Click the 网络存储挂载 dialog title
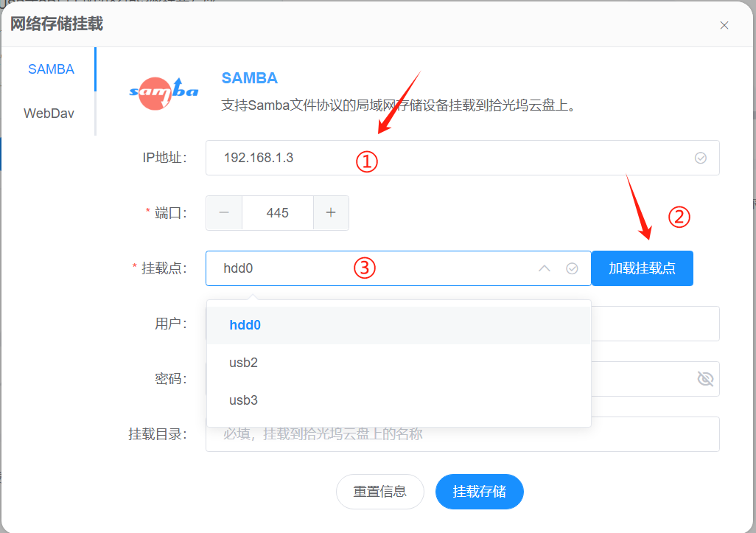Screen dimensions: 756x533 [x=57, y=24]
